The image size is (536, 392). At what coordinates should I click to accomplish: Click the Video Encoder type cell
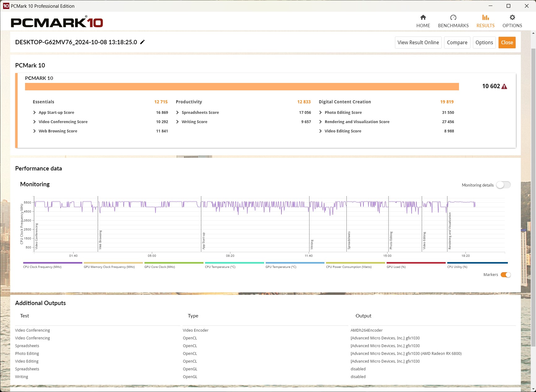click(195, 330)
